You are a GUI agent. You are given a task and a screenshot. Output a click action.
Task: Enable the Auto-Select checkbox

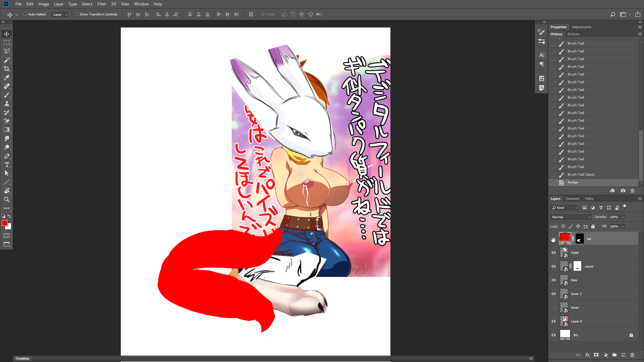(25, 14)
